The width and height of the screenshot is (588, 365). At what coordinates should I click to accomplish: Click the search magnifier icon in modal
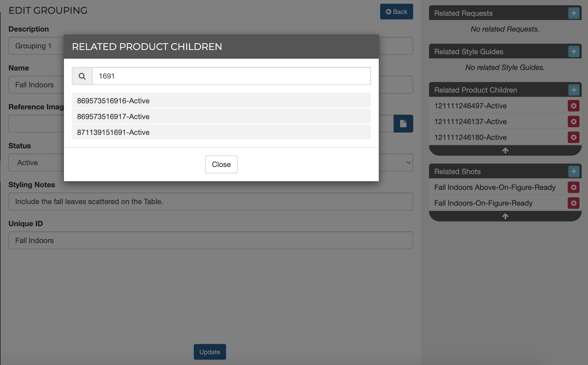point(82,76)
